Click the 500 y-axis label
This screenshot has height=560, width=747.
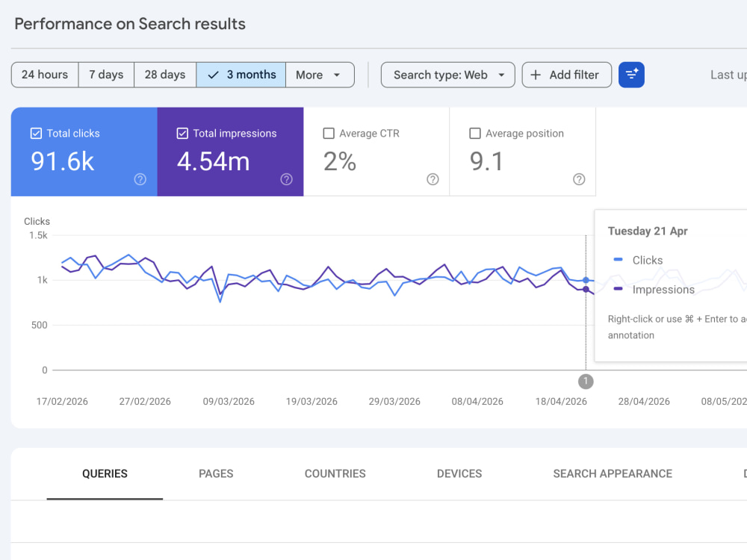[x=39, y=326]
